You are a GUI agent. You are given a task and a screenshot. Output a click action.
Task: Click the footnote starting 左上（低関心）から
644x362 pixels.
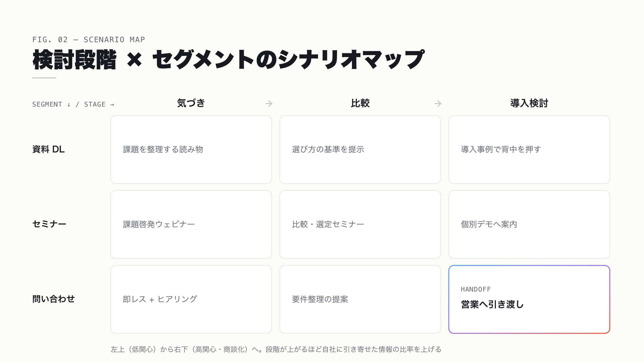(x=276, y=349)
